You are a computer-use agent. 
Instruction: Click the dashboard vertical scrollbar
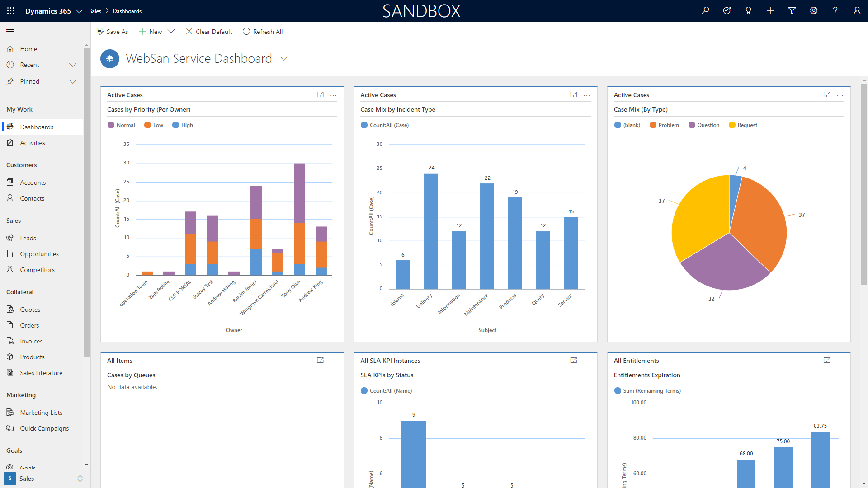point(864,184)
